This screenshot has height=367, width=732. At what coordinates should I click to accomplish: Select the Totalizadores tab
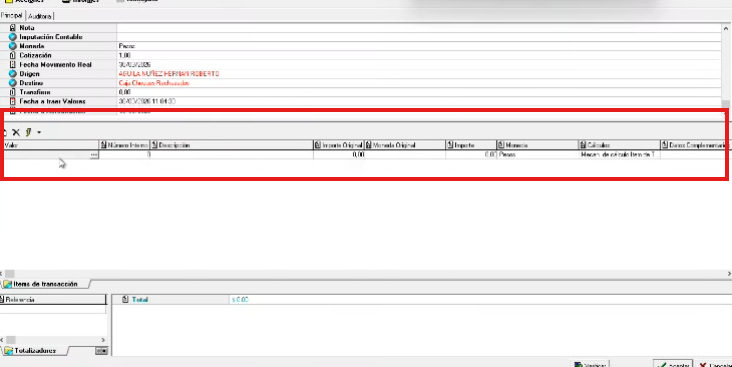[35, 351]
